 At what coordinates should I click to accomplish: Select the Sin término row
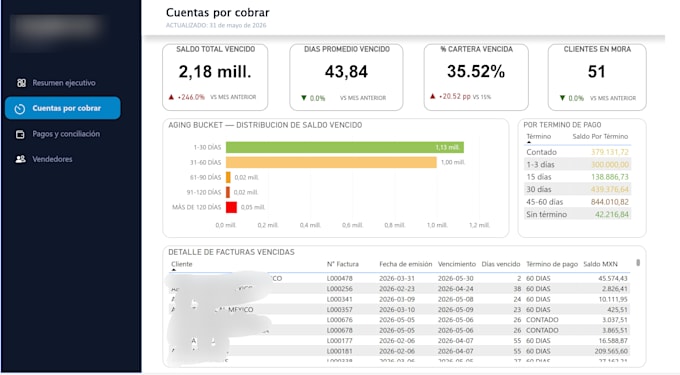pyautogui.click(x=577, y=214)
